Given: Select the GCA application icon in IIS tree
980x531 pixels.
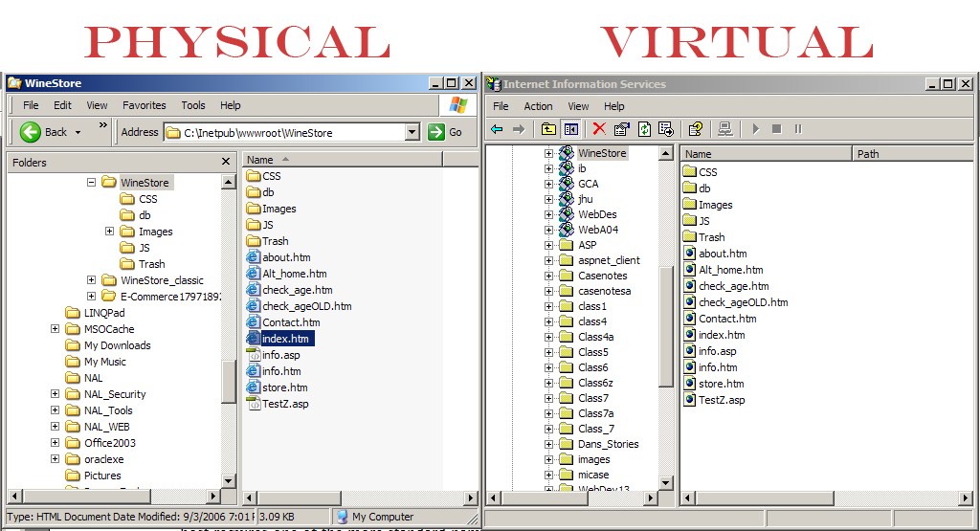Looking at the screenshot, I should pos(567,184).
